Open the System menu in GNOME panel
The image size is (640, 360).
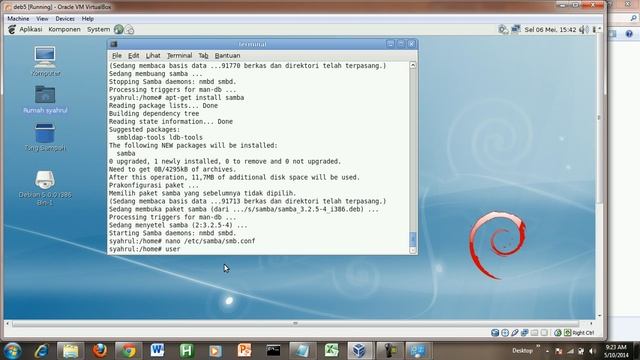98,29
